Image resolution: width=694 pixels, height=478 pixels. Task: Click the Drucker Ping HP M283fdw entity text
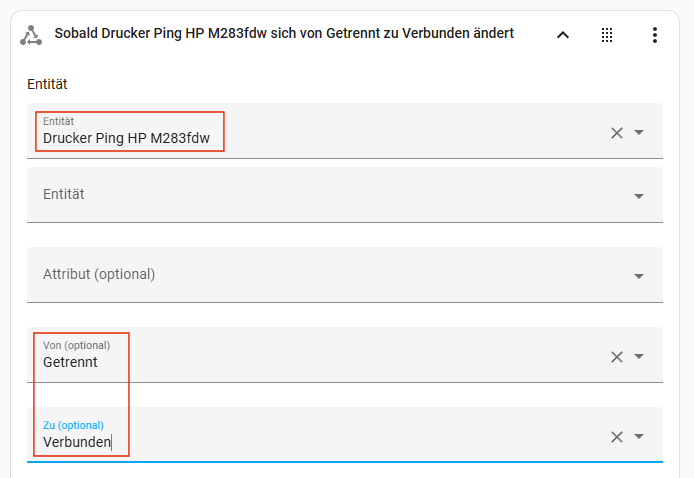(126, 139)
